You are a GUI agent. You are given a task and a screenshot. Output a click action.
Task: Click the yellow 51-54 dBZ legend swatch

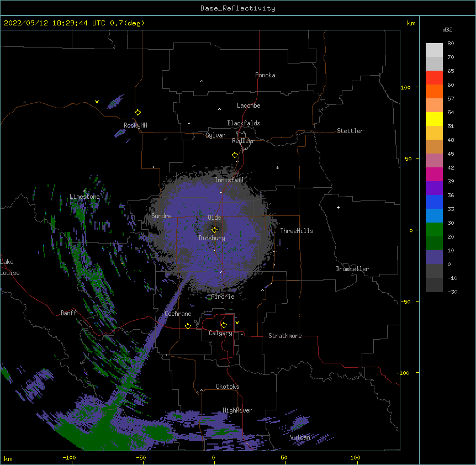[434, 119]
